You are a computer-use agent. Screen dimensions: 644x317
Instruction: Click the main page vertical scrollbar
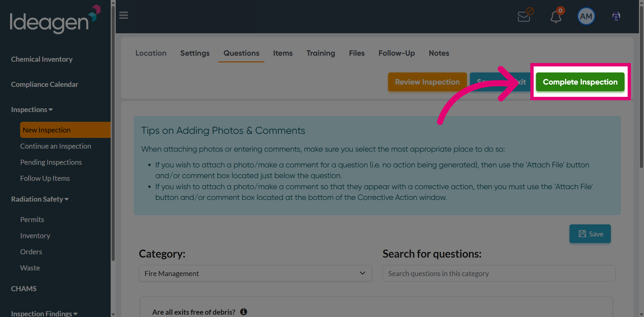[641, 87]
